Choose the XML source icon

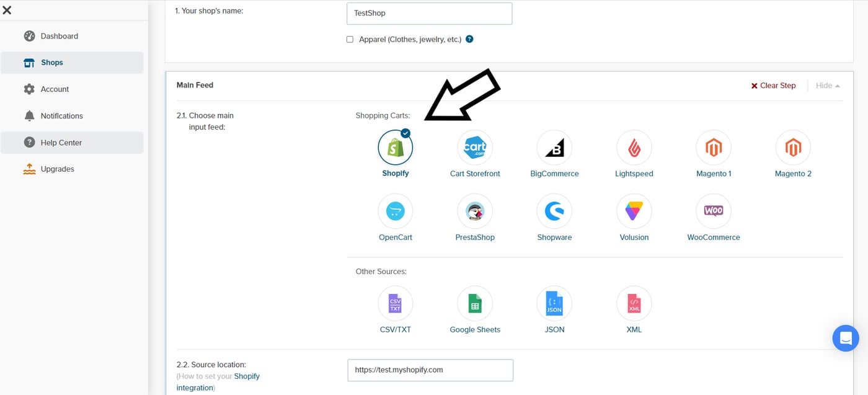[x=634, y=304]
